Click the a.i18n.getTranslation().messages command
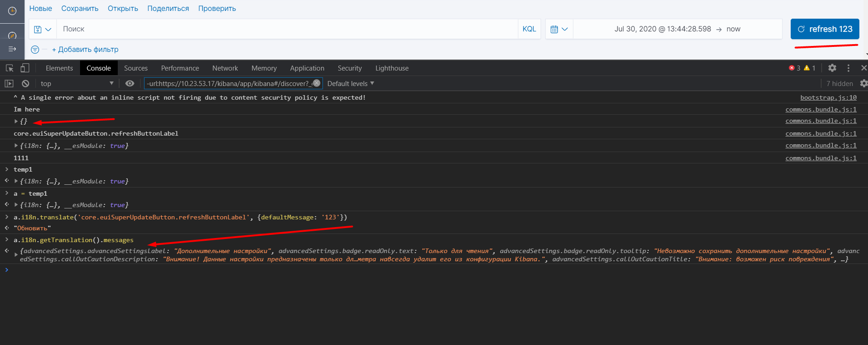The image size is (868, 345). pos(74,240)
